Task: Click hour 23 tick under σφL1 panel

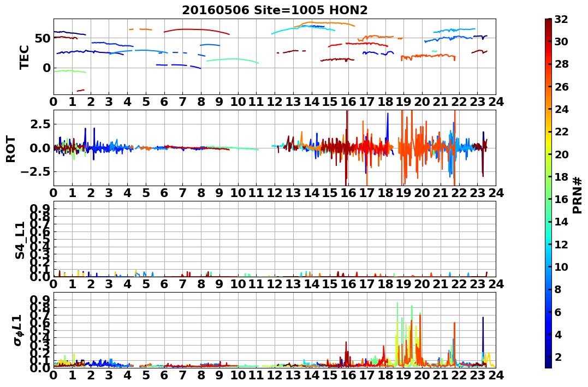Action: coord(477,375)
